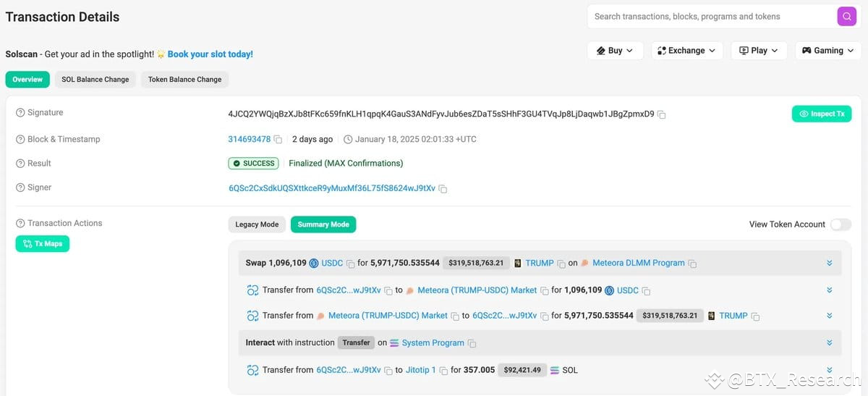Image resolution: width=868 pixels, height=396 pixels.
Task: Copy System Program address
Action: pyautogui.click(x=472, y=343)
